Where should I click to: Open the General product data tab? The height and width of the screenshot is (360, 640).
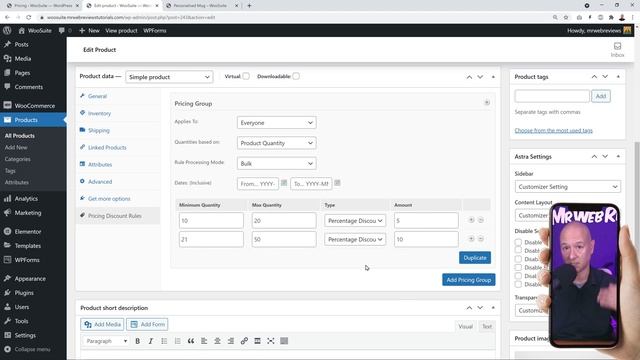point(97,96)
